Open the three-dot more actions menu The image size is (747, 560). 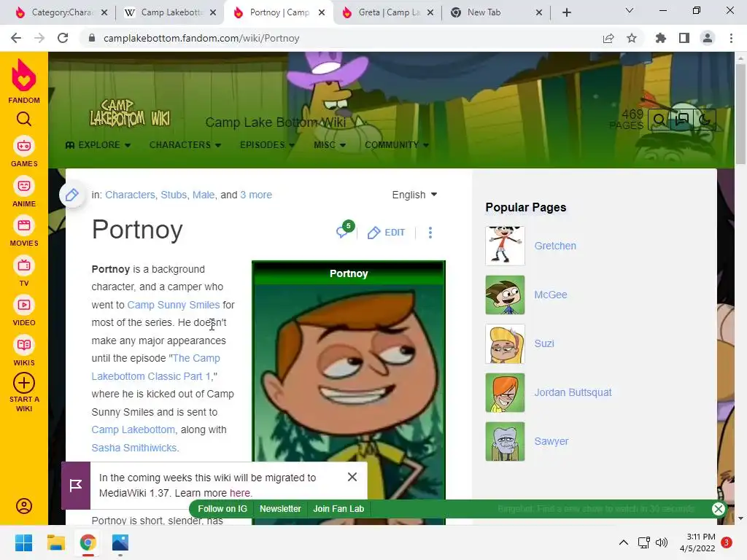430,233
